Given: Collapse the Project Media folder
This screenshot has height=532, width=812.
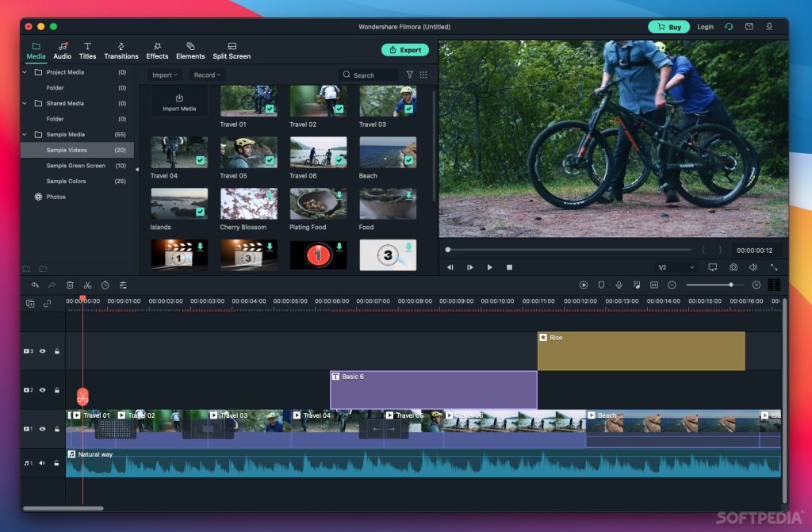Looking at the screenshot, I should point(25,72).
